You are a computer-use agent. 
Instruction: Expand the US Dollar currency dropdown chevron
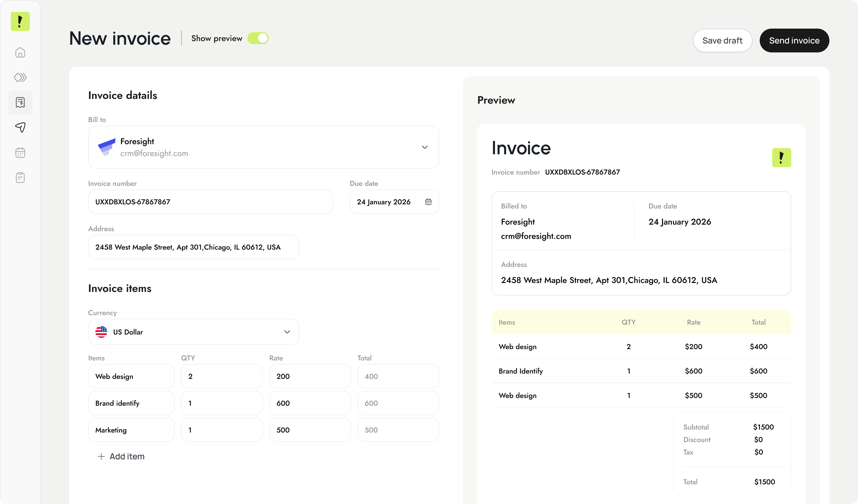pyautogui.click(x=287, y=332)
